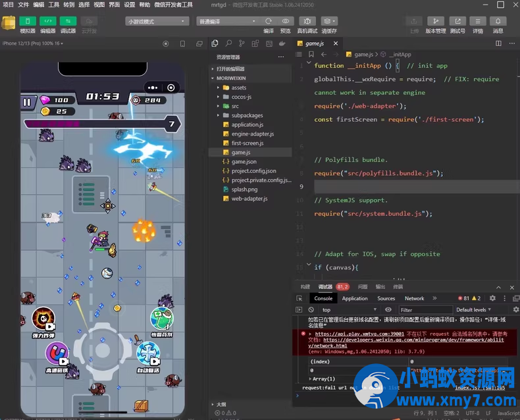The image size is (520, 420).
Task: Open the search icon in editor sidebar
Action: pyautogui.click(x=227, y=43)
